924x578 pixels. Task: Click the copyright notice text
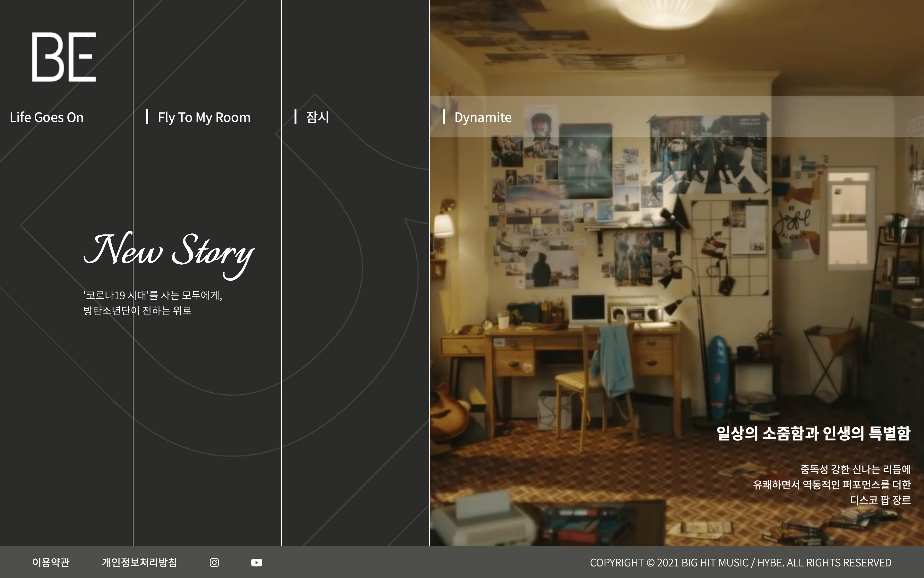click(741, 563)
